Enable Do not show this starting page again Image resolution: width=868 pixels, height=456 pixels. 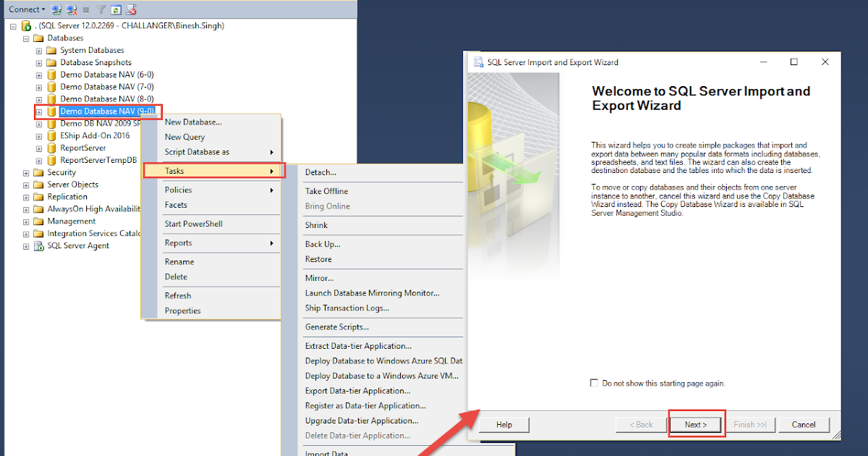pos(594,383)
